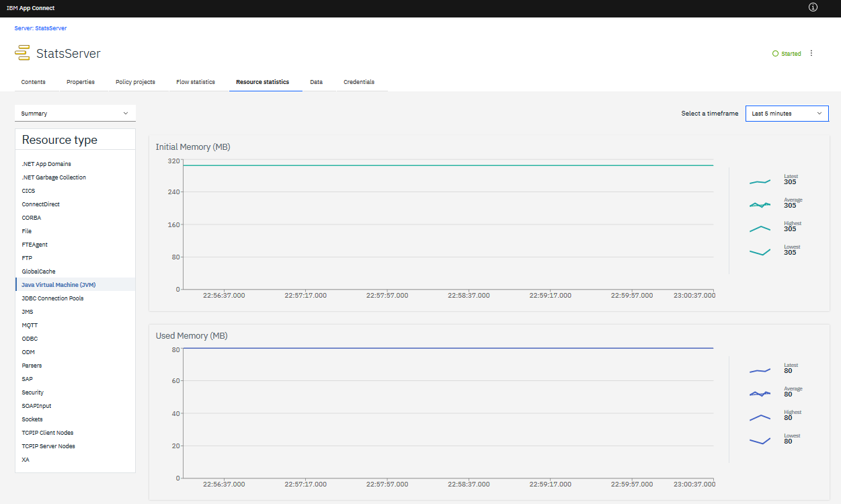This screenshot has height=504, width=841.
Task: Select JMS resource type
Action: tap(75, 312)
